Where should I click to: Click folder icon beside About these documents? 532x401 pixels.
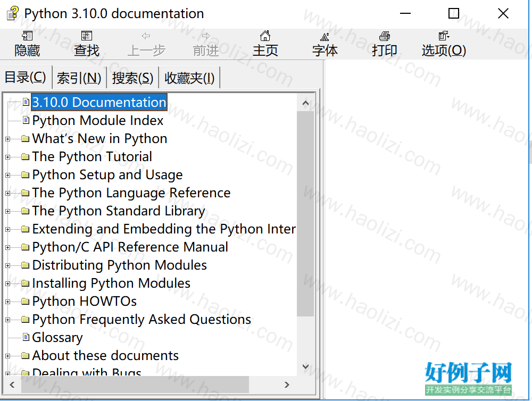(25, 356)
